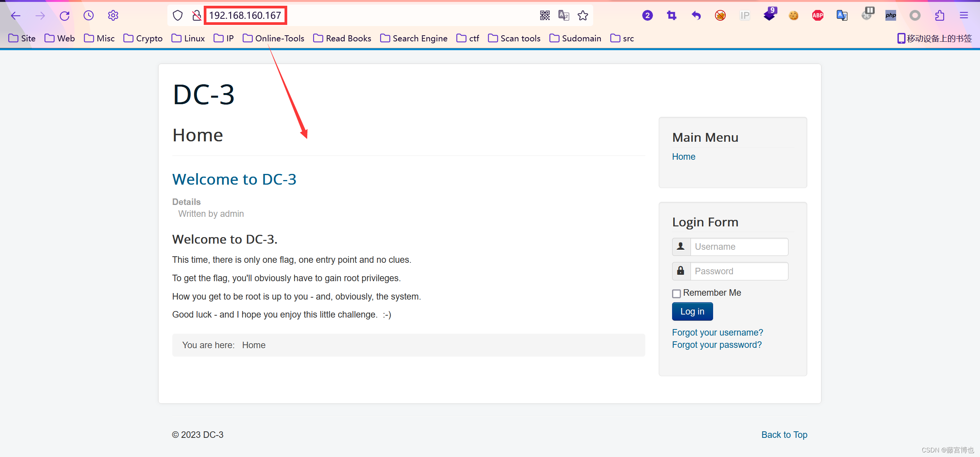
Task: Follow the Forgot your password link
Action: [717, 345]
